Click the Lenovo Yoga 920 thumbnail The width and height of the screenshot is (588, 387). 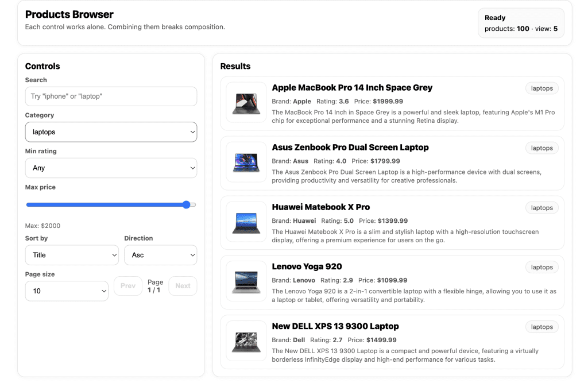246,282
